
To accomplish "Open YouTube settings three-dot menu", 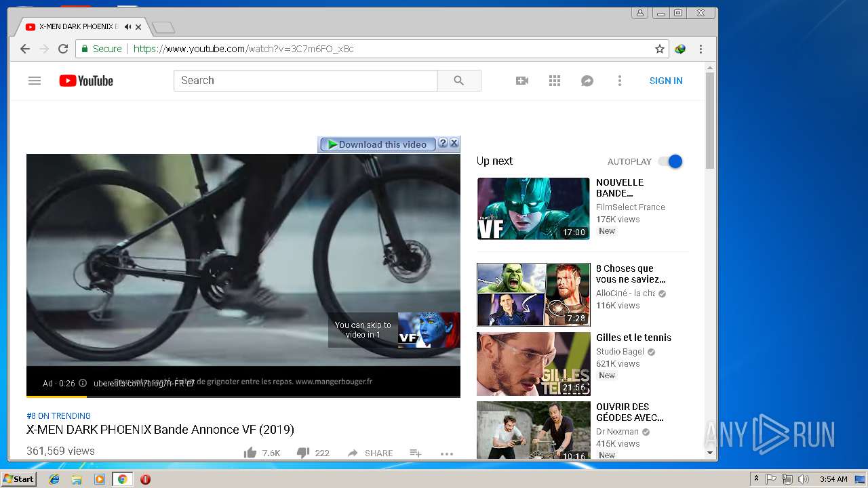I will point(619,81).
